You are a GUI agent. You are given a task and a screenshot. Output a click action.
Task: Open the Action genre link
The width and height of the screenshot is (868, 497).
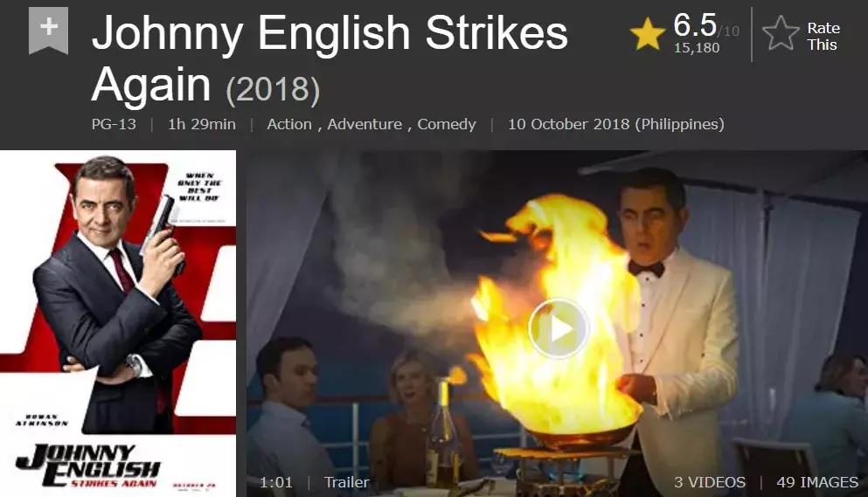[289, 124]
